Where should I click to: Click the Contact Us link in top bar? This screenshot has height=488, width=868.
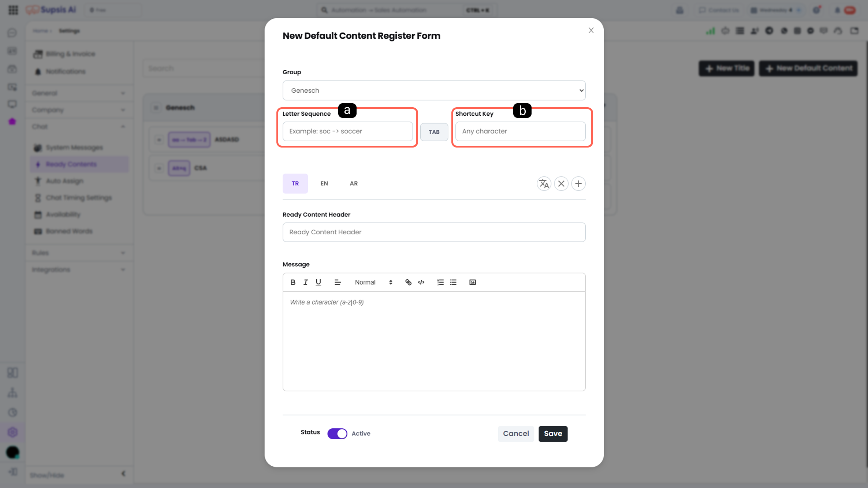tap(719, 10)
